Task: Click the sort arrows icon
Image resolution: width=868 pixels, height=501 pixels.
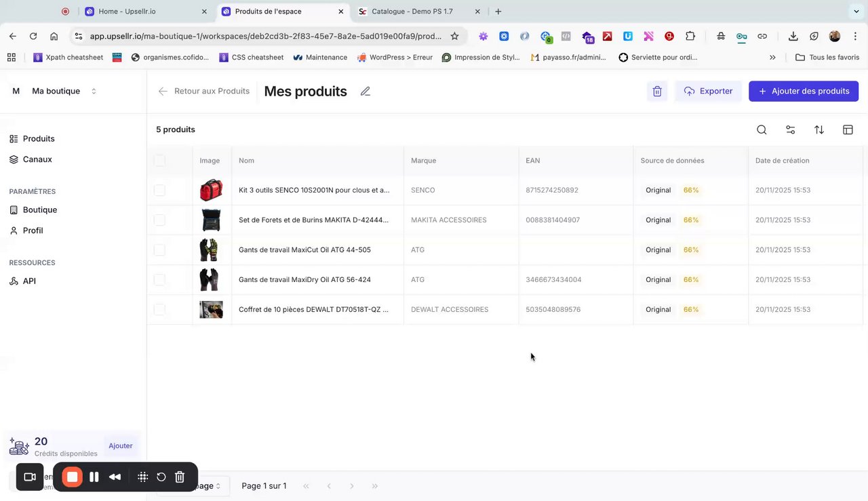Action: (x=819, y=129)
